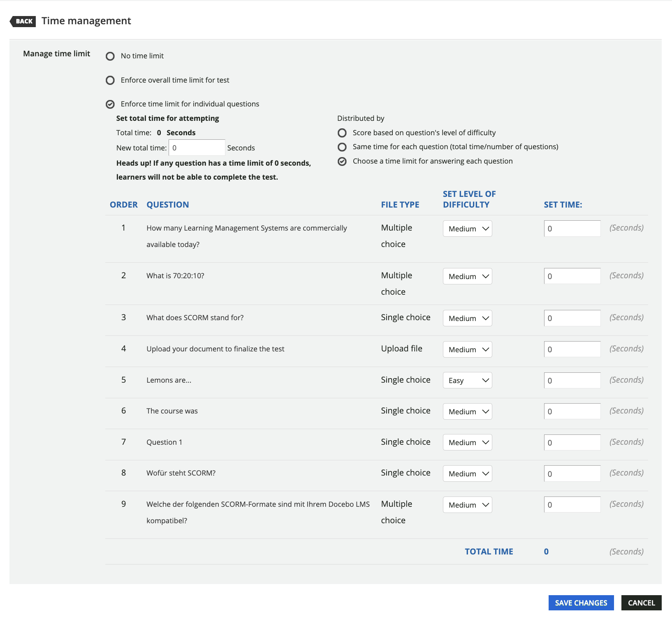Click 'Upload your document to finalize the test'
Image resolution: width=672 pixels, height=619 pixels.
pos(216,349)
